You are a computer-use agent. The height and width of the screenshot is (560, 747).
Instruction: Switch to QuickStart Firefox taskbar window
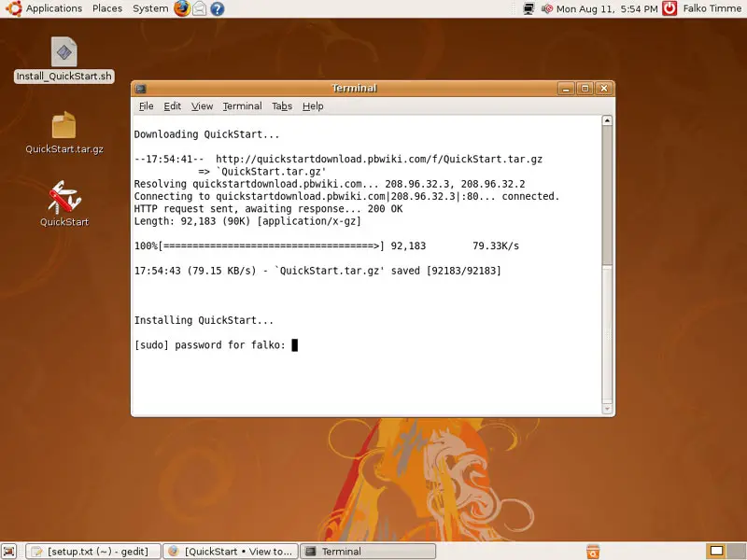pyautogui.click(x=231, y=552)
